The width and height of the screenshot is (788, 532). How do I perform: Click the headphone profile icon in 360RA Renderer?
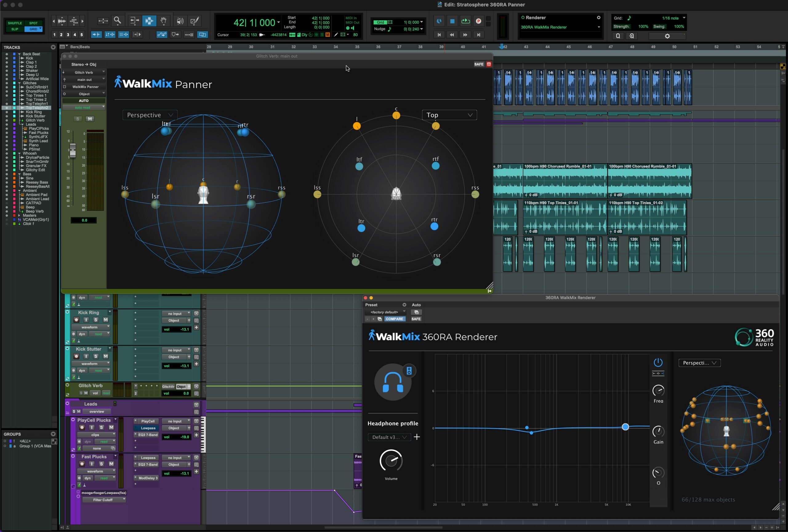tap(393, 382)
